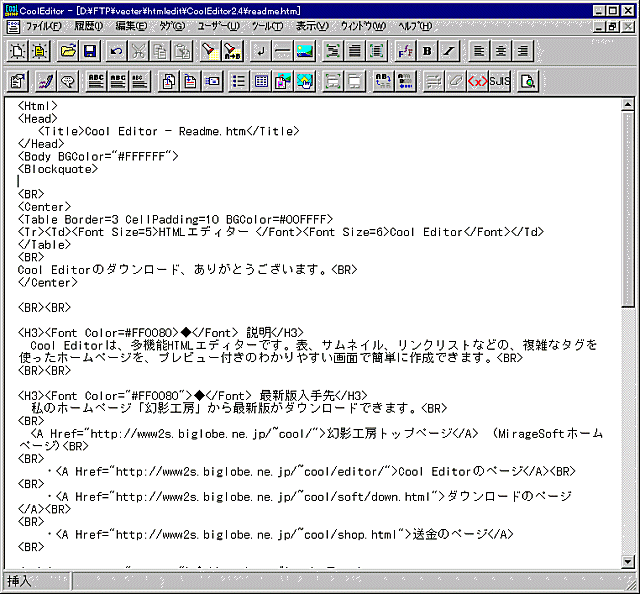640x594 pixels.
Task: Insert an image using the landscape picture icon
Action: [304, 51]
